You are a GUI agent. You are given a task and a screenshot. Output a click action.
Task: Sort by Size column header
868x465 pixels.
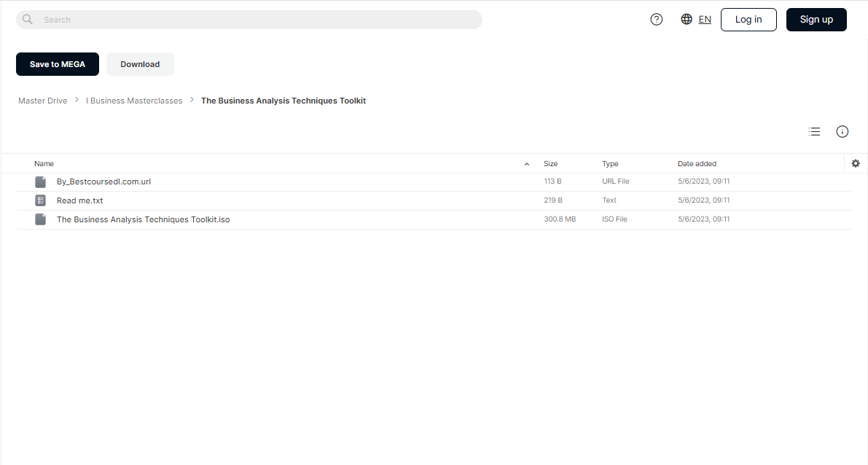(x=550, y=163)
